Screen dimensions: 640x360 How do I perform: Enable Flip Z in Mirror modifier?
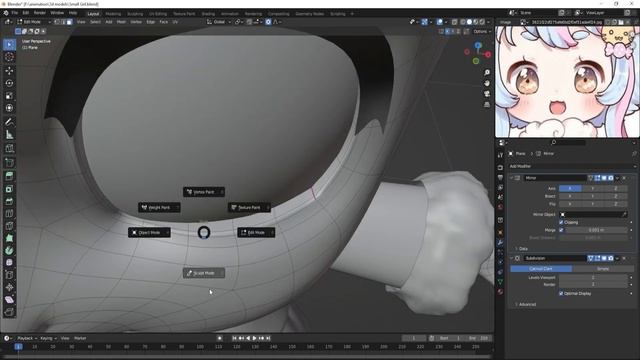616,204
